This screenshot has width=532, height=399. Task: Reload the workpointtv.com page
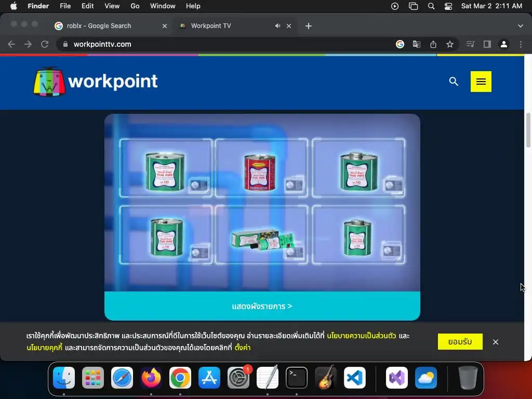(45, 44)
